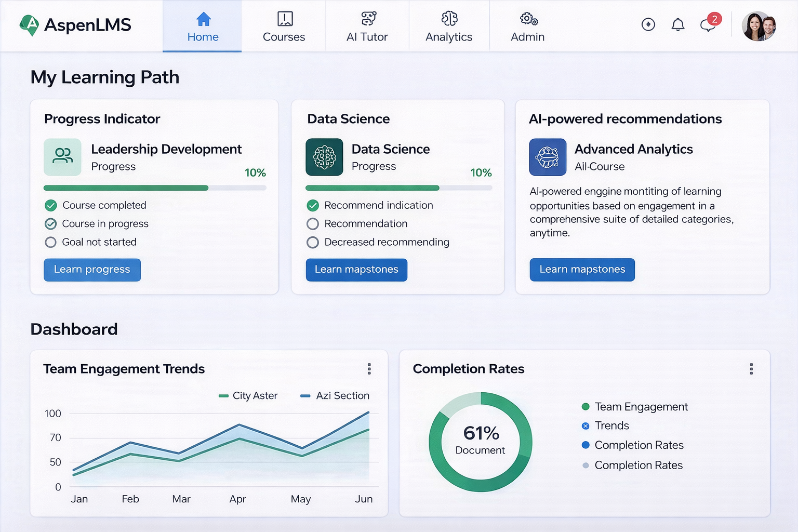Click the Leadership Development progress bar
The height and width of the screenshot is (532, 798).
click(155, 188)
